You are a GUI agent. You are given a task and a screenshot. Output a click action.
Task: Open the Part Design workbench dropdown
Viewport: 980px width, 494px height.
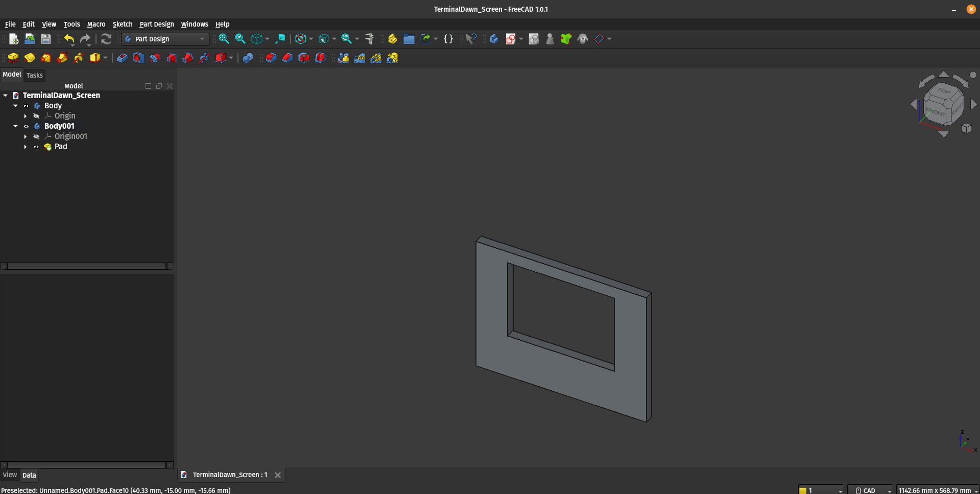point(165,39)
